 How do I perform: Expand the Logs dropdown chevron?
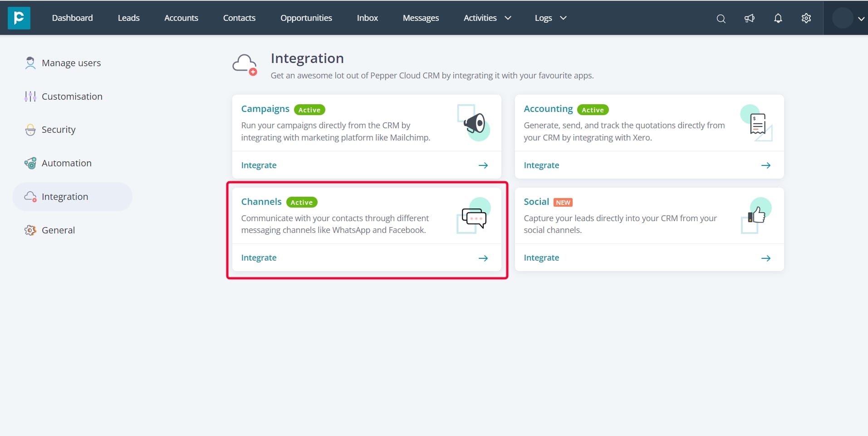tap(563, 18)
